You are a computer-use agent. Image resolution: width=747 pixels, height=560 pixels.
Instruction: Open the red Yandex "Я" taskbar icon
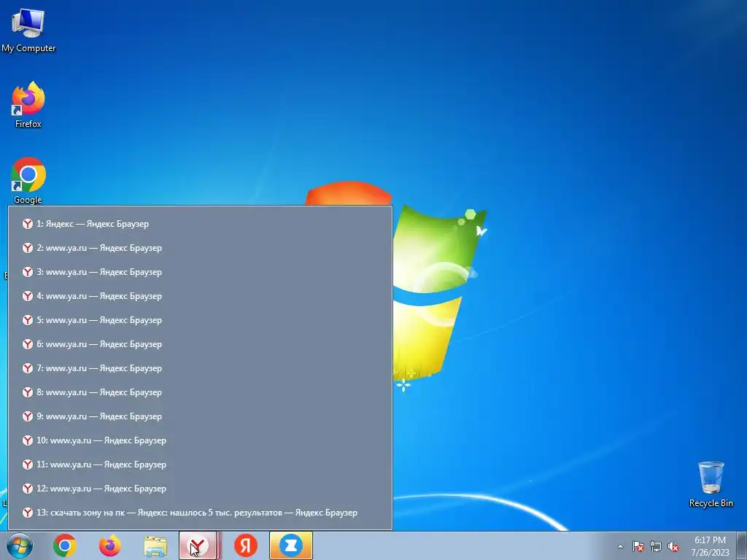(246, 545)
